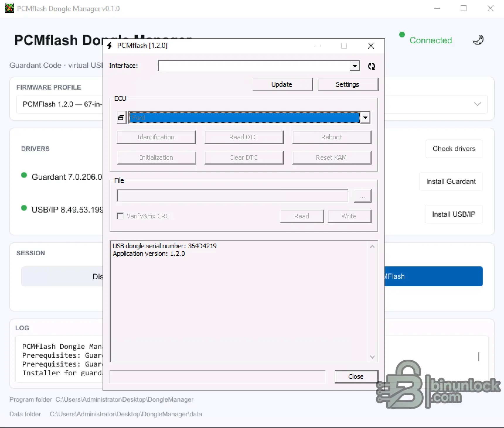Image resolution: width=504 pixels, height=428 pixels.
Task: Click the Data folder path text
Action: 126,414
